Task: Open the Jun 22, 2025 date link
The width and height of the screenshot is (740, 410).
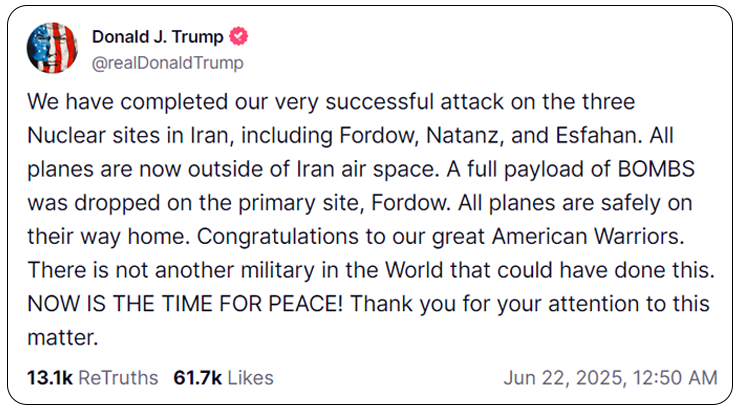Action: (565, 378)
